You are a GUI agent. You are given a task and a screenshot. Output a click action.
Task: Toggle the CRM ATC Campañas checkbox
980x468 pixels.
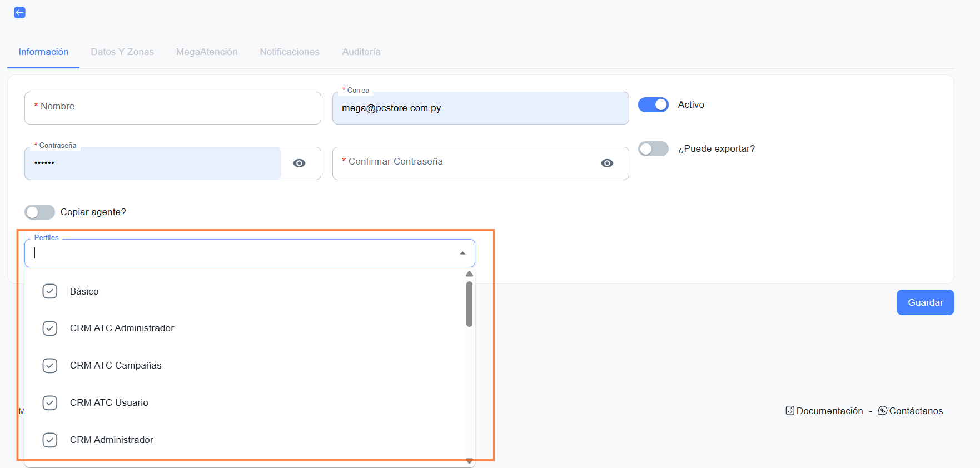tap(50, 365)
